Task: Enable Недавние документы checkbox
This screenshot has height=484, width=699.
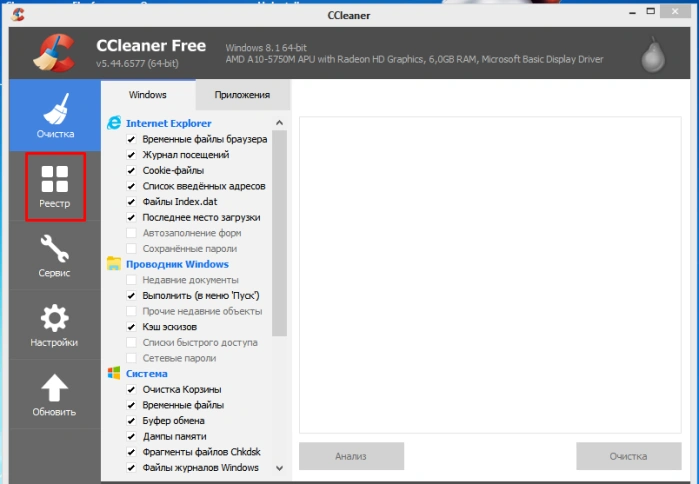Action: pyautogui.click(x=131, y=280)
